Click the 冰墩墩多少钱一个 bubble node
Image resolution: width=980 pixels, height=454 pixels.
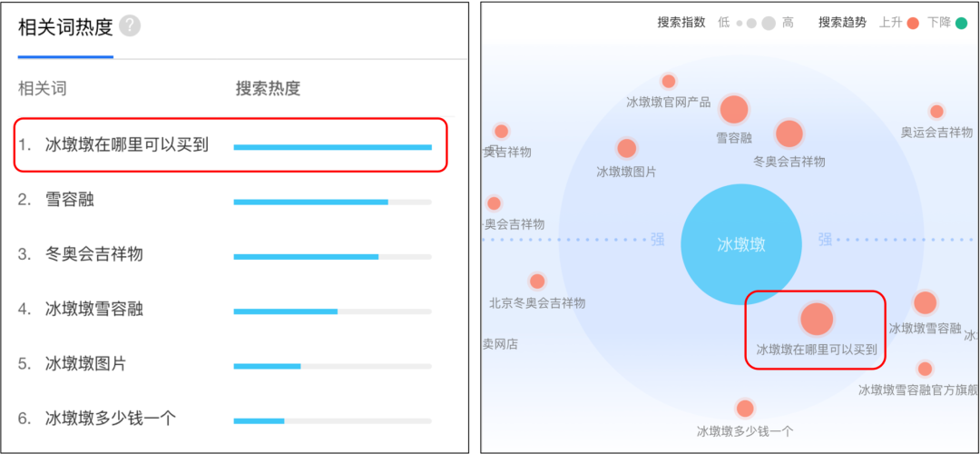pos(745,409)
